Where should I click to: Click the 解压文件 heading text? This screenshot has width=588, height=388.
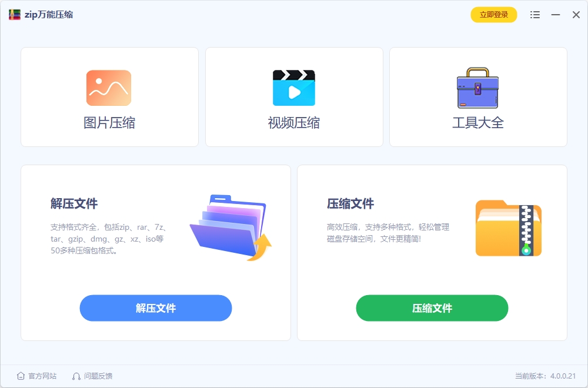tap(74, 203)
